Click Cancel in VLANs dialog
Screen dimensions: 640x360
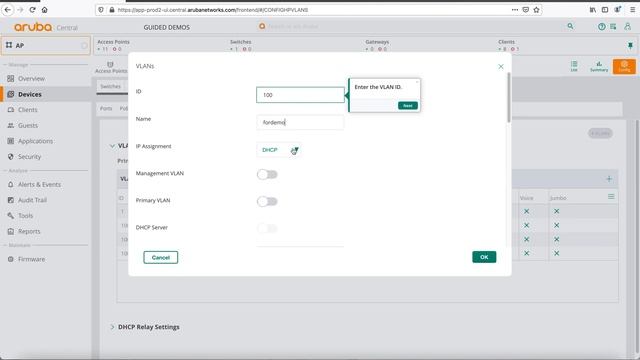point(161,258)
